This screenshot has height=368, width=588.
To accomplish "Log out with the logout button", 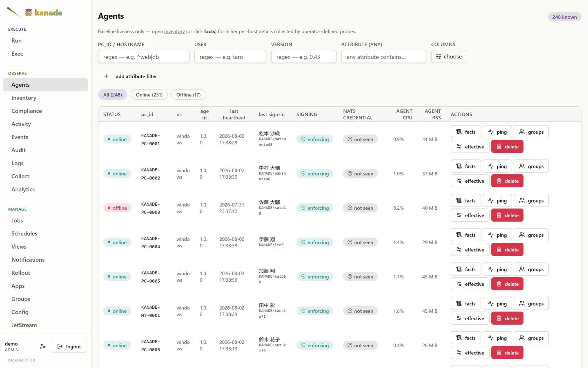I will pos(69,346).
